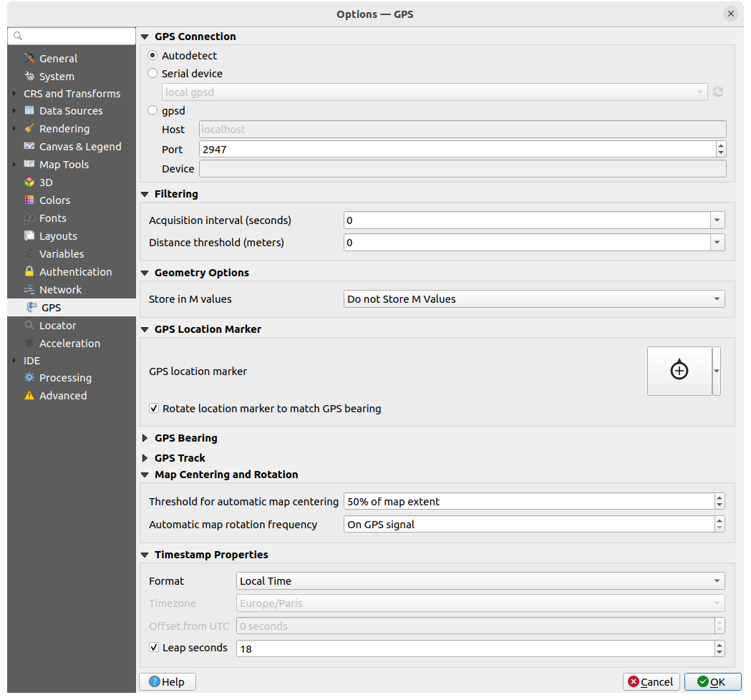Click the 3D cube icon

point(29,183)
